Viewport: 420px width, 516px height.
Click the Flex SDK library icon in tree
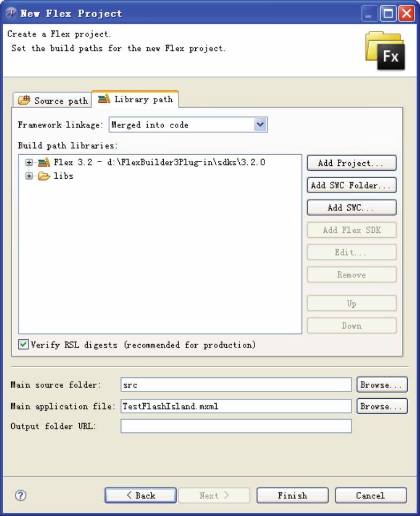pyautogui.click(x=44, y=162)
